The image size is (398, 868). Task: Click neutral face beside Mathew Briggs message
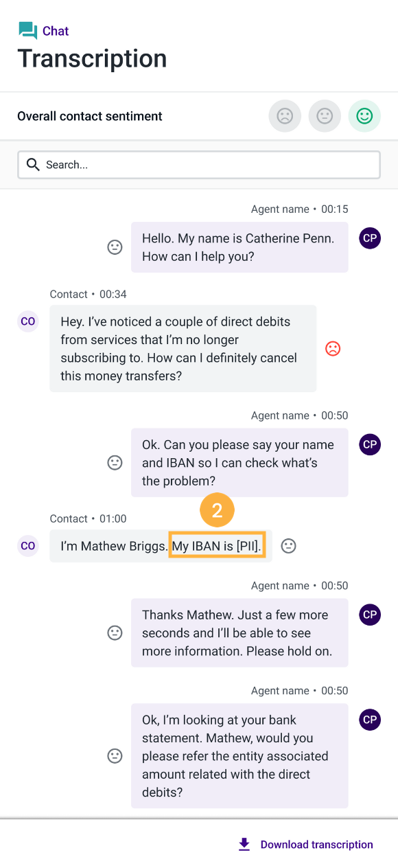click(x=289, y=546)
